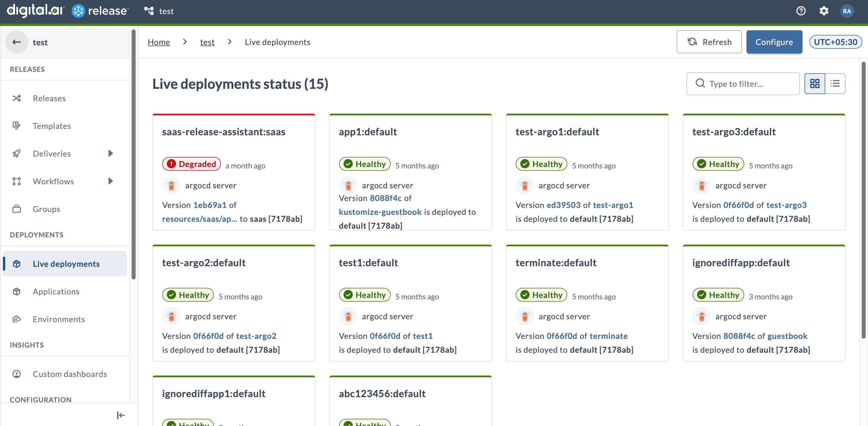Open test folder name in top bar
This screenshot has height=426, width=868.
[166, 11]
